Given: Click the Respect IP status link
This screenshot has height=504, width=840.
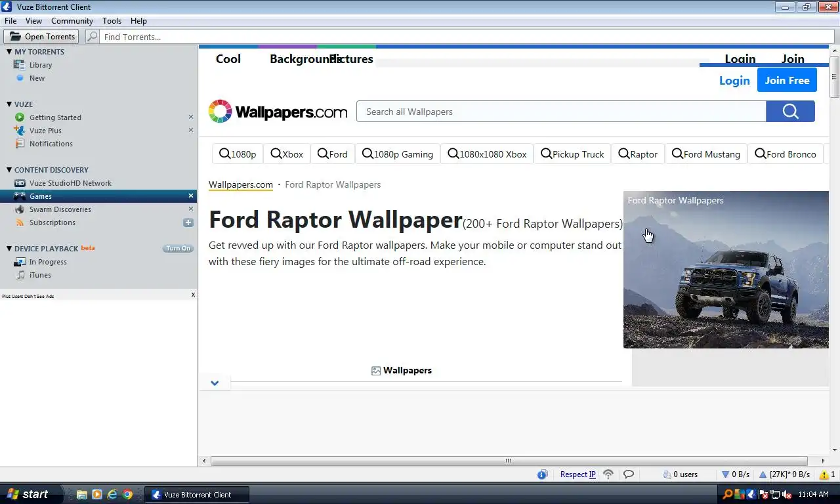Looking at the screenshot, I should coord(577,474).
